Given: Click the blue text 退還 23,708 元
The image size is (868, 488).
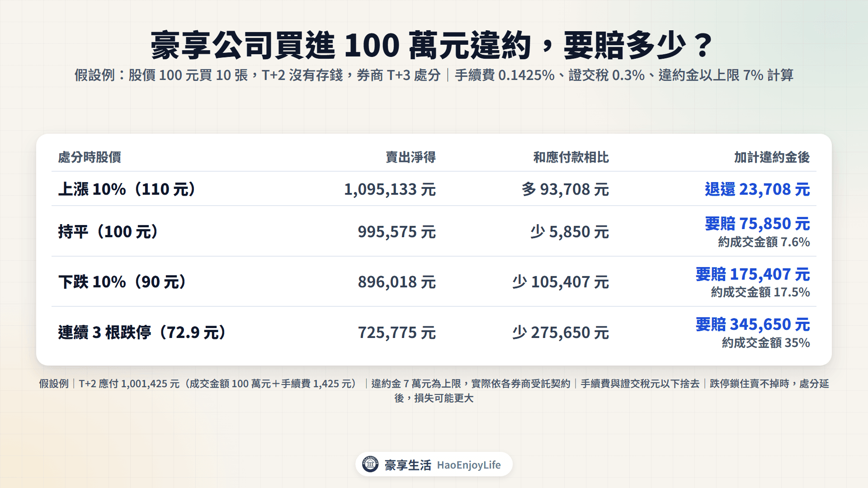Looking at the screenshot, I should 757,189.
